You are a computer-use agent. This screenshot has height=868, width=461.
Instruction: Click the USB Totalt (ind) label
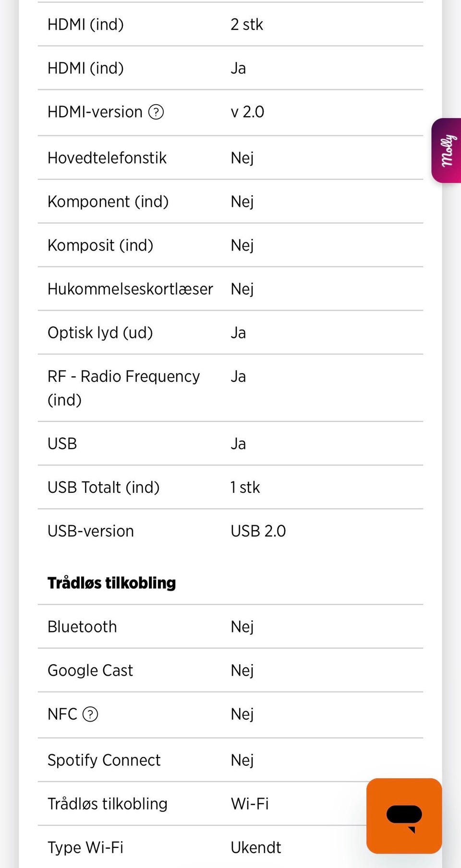(x=103, y=488)
